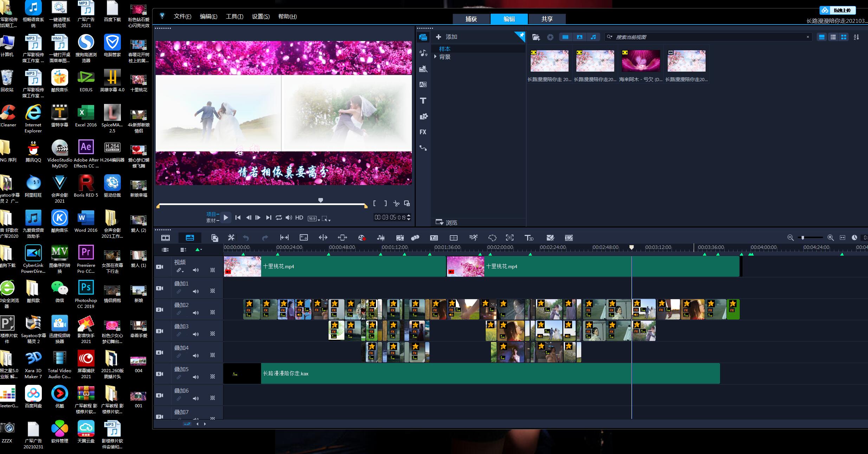Open the Title (T) library panel
The height and width of the screenshot is (454, 868).
point(423,101)
